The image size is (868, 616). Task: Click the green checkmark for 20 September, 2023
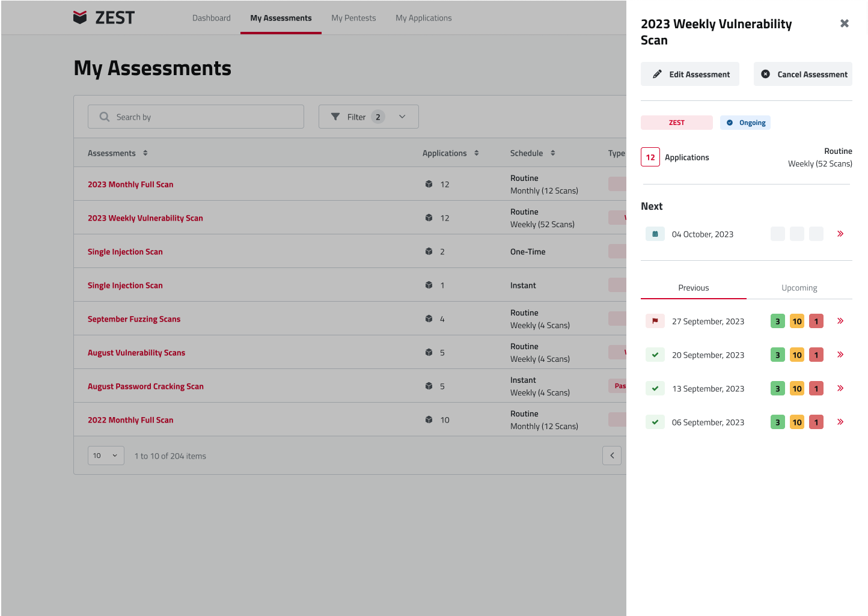pyautogui.click(x=655, y=355)
